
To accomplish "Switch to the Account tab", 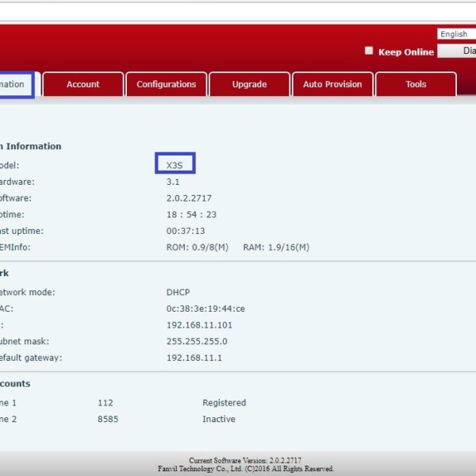I will coord(83,85).
